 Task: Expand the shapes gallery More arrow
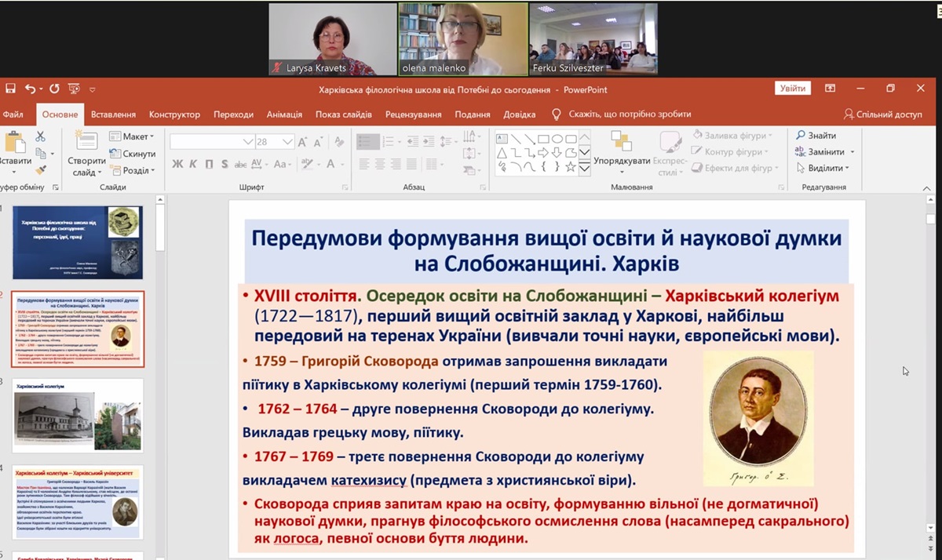pos(584,168)
